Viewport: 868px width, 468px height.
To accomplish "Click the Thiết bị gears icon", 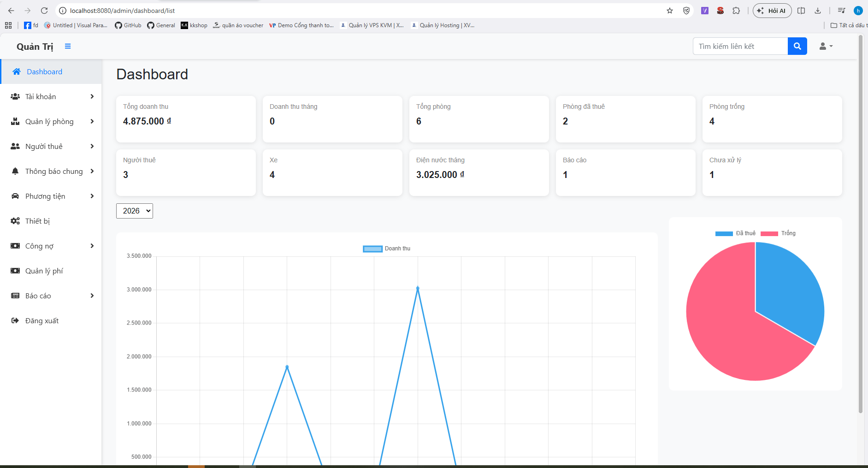I will click(15, 221).
